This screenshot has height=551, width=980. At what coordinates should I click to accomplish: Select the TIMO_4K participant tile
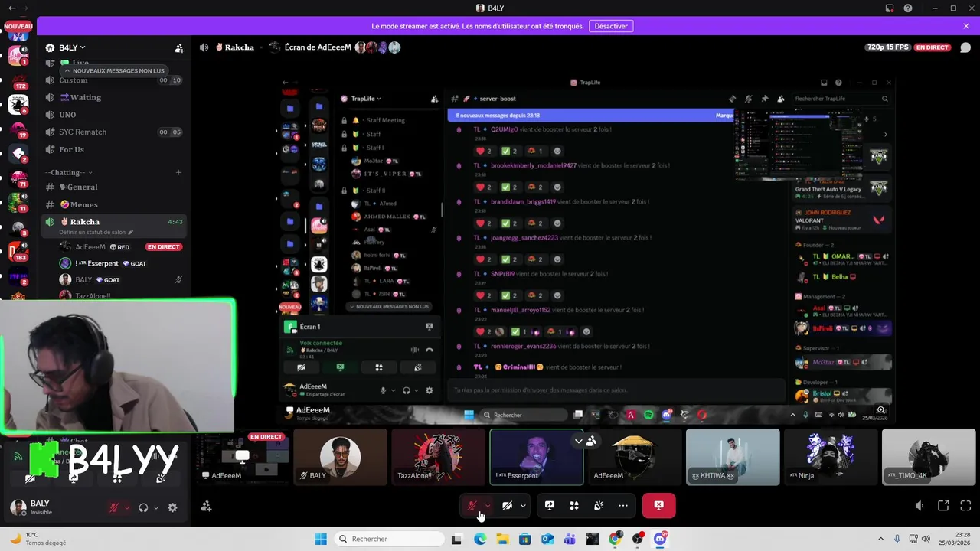pyautogui.click(x=929, y=457)
